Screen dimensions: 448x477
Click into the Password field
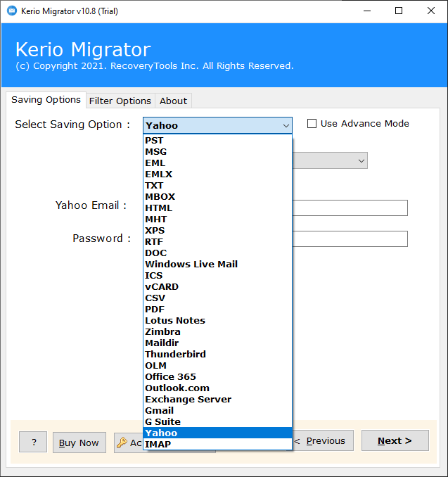pyautogui.click(x=350, y=238)
